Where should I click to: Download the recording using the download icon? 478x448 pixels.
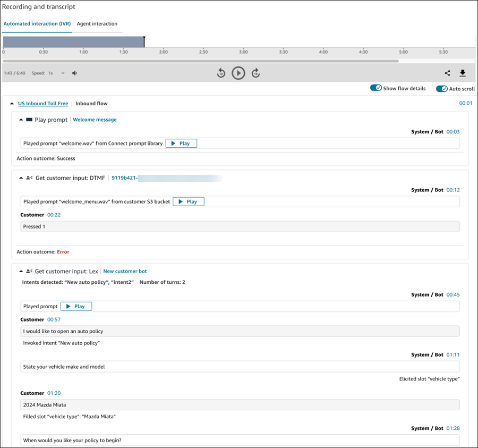(463, 73)
